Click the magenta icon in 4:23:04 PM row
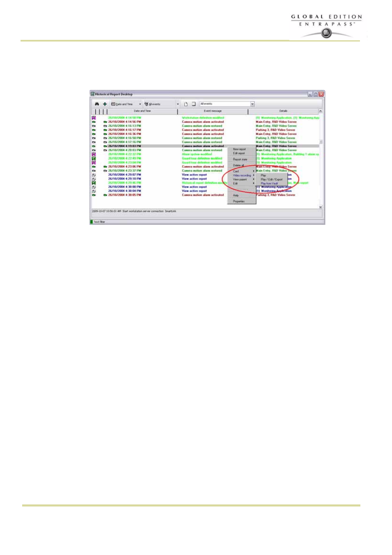 [94, 163]
